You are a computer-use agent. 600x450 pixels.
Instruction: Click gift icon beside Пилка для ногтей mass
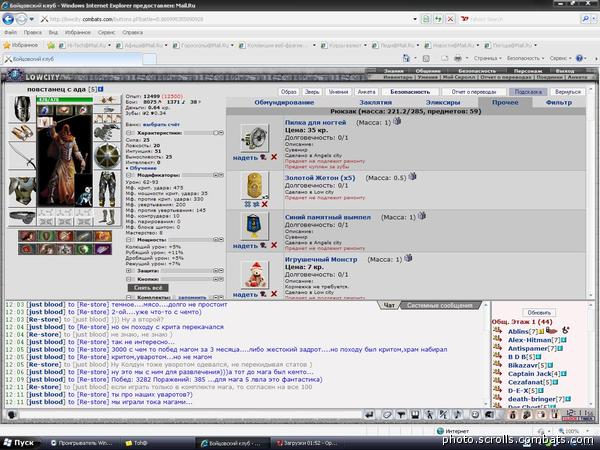click(x=397, y=121)
